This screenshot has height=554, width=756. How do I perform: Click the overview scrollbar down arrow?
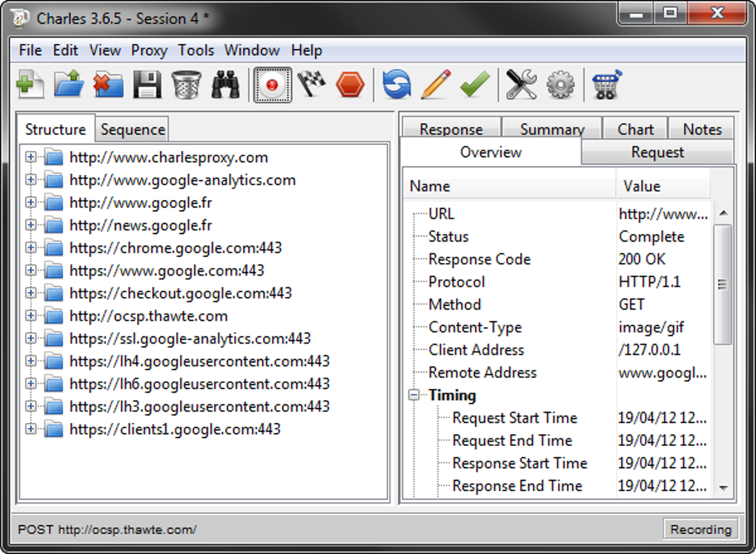[x=723, y=487]
